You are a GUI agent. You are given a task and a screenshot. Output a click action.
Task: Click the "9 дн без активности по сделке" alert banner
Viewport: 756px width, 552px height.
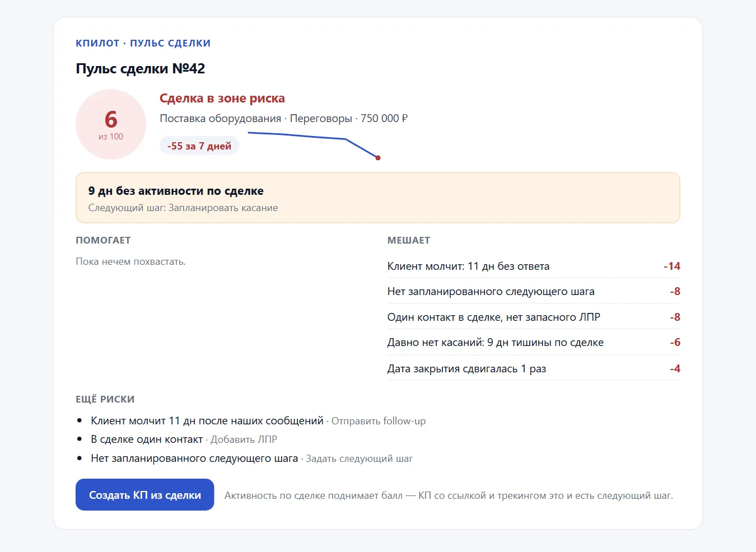coord(378,198)
